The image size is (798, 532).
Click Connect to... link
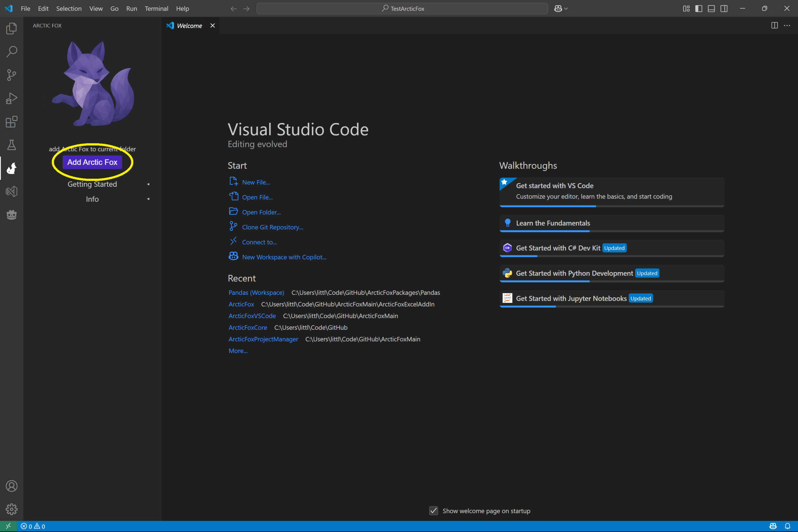tap(260, 242)
